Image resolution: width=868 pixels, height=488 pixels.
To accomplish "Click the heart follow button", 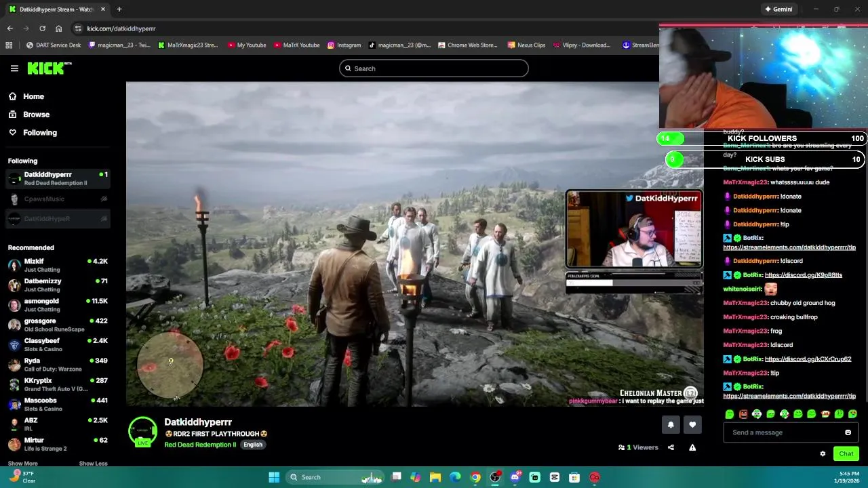I will coord(692,425).
